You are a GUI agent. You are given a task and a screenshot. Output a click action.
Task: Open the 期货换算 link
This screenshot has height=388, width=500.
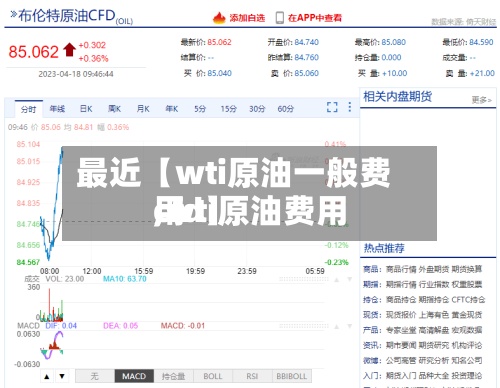467,269
